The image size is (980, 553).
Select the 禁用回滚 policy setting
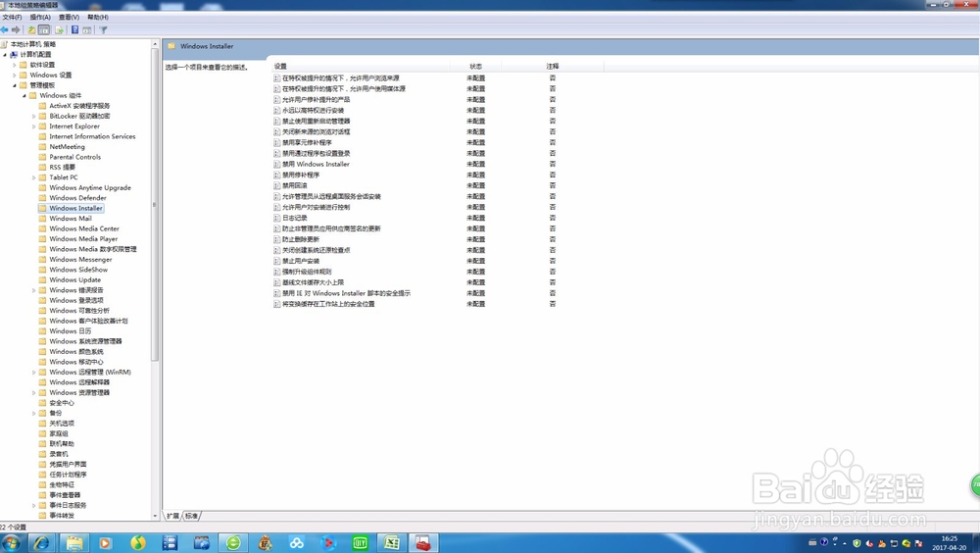tap(294, 185)
